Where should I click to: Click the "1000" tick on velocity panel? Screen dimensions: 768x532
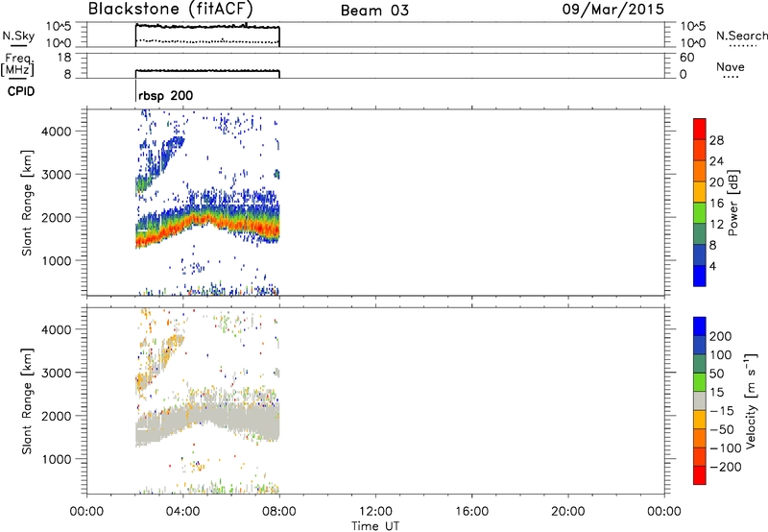pyautogui.click(x=57, y=459)
